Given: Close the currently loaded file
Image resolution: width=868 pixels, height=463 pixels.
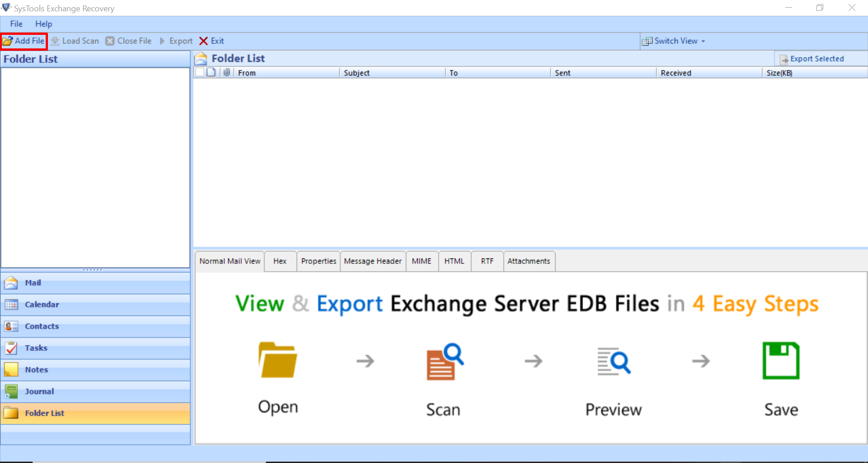Looking at the screenshot, I should coord(129,41).
